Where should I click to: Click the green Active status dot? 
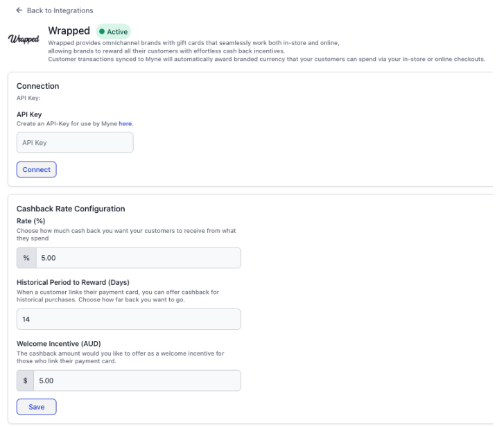[x=102, y=31]
